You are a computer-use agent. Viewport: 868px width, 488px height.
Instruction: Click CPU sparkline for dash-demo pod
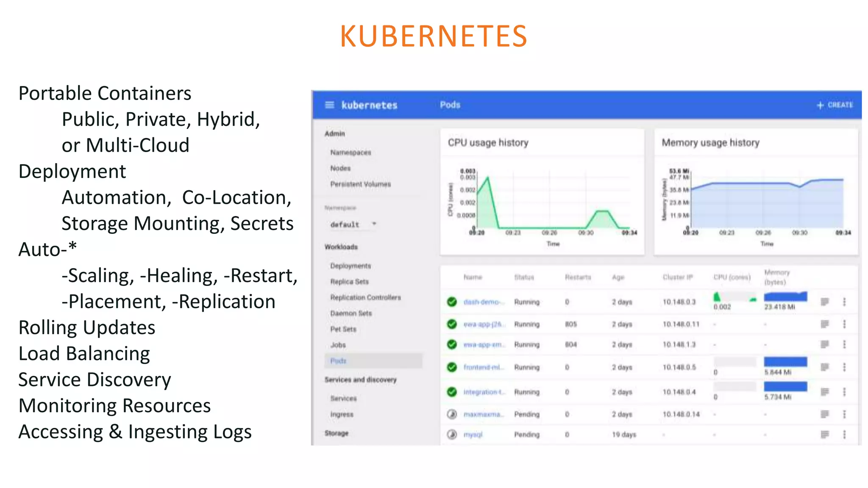point(735,297)
